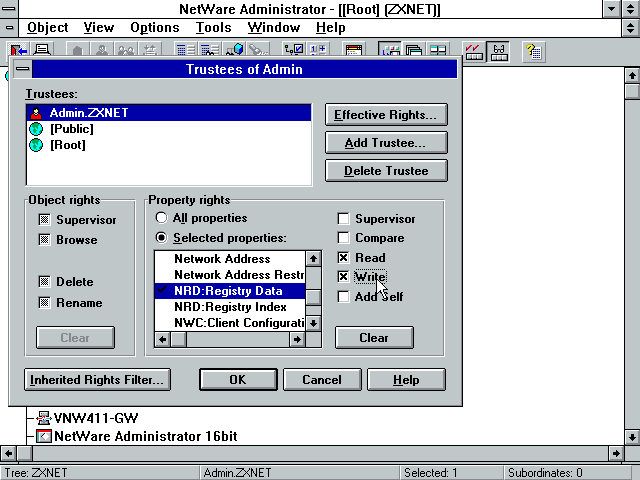Click the Effective Rights button
The width and height of the screenshot is (640, 480).
[386, 115]
